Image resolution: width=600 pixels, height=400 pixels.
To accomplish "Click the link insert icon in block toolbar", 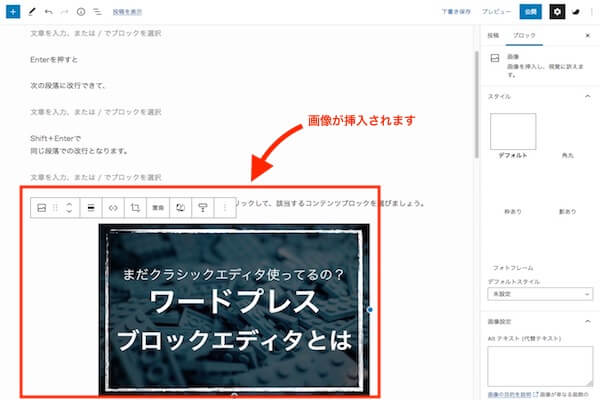I will [x=113, y=207].
